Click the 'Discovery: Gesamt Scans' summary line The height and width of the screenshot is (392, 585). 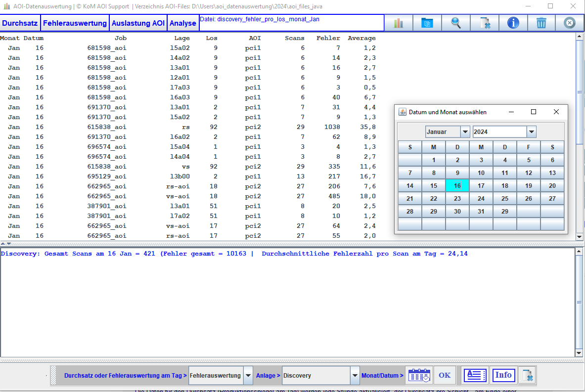click(x=234, y=254)
